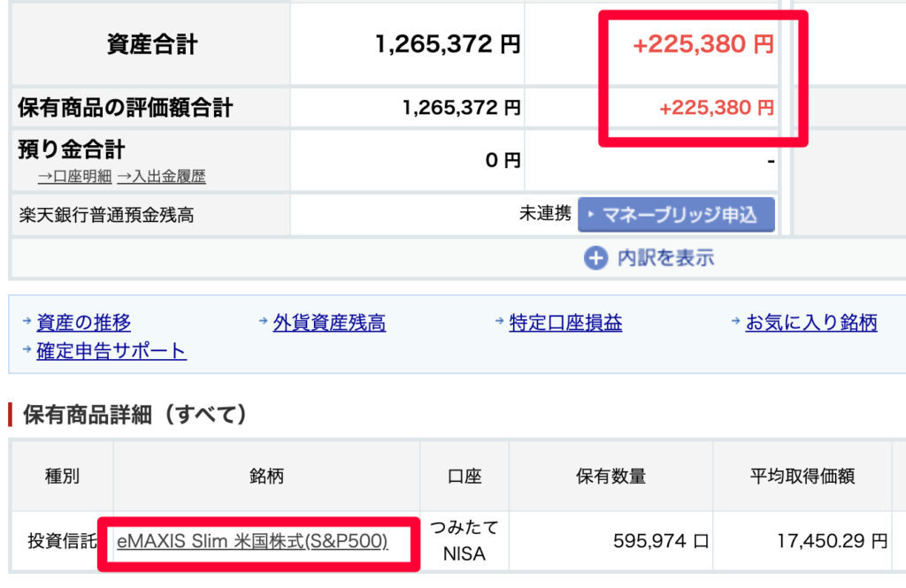Click the 保有数量 column header
Viewport: 906px width, 588px height.
pos(610,477)
